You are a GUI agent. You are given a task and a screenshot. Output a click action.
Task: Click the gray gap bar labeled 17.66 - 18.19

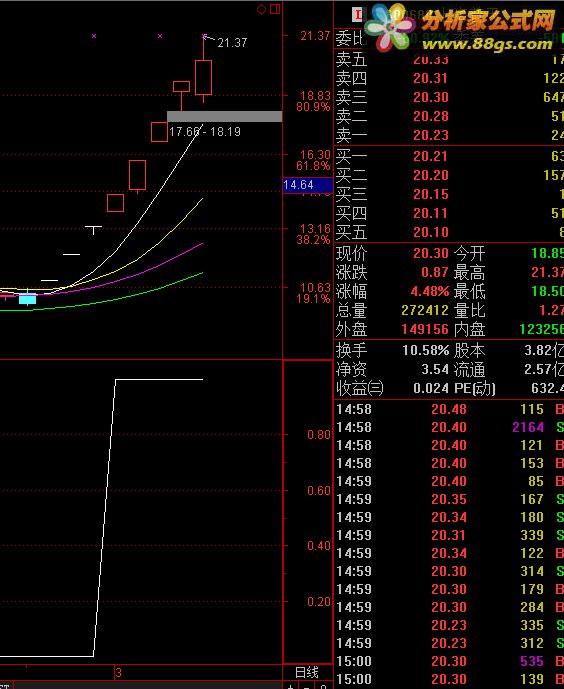[224, 116]
